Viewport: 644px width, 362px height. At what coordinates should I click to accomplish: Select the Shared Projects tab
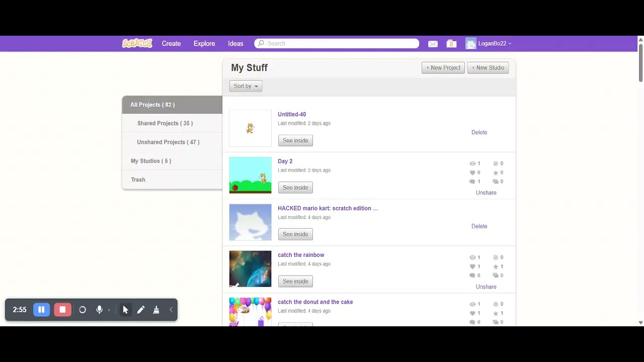point(172,123)
